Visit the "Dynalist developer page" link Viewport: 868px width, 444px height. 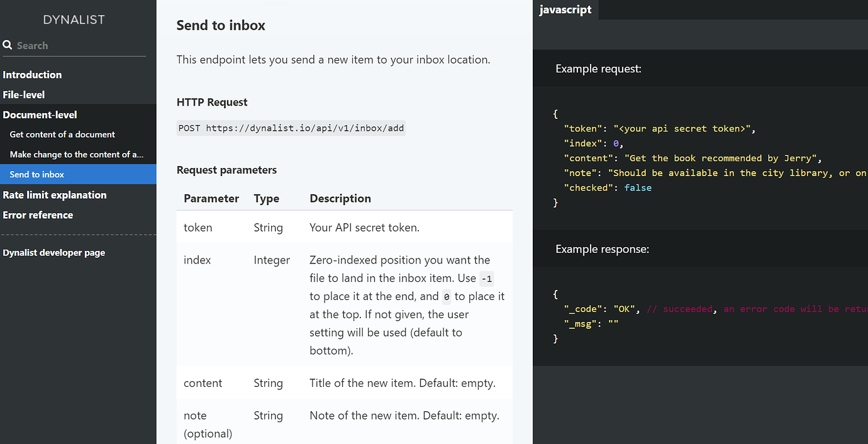(x=53, y=252)
